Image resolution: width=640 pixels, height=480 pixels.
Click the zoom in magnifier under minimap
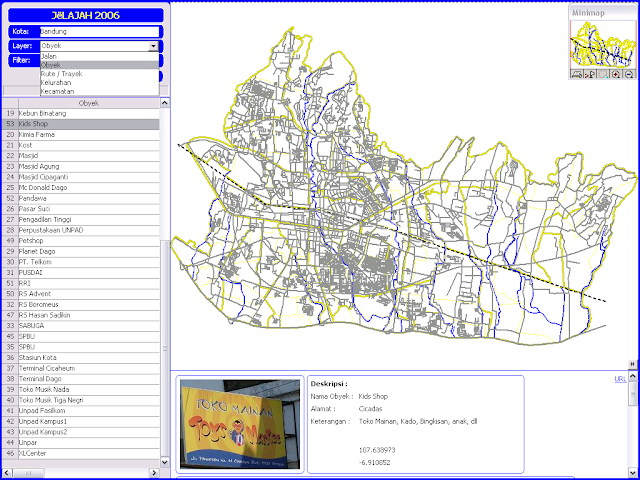click(x=616, y=74)
